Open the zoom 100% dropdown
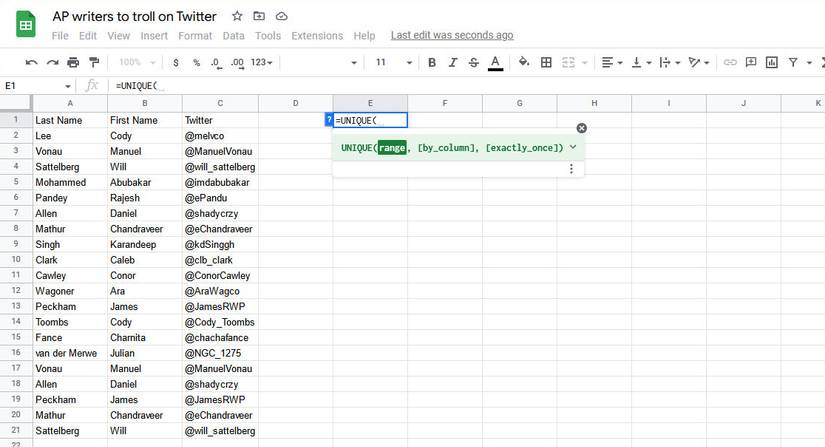The image size is (825, 447). [x=136, y=62]
